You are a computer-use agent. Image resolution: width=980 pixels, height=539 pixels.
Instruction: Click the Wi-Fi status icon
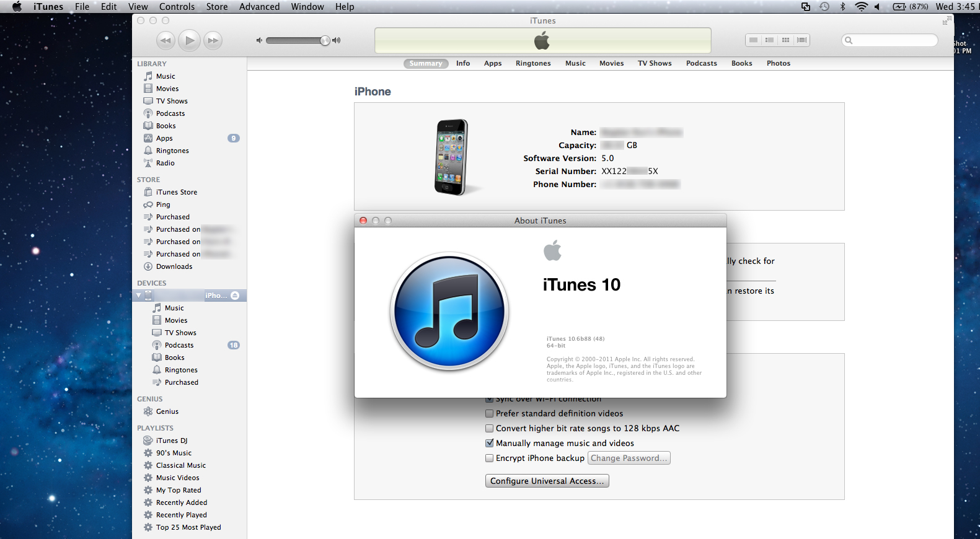click(861, 7)
